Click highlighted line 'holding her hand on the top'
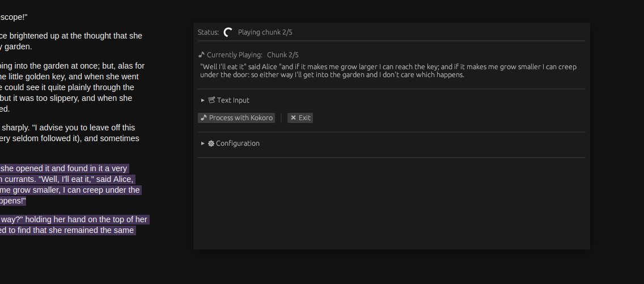 click(74, 219)
